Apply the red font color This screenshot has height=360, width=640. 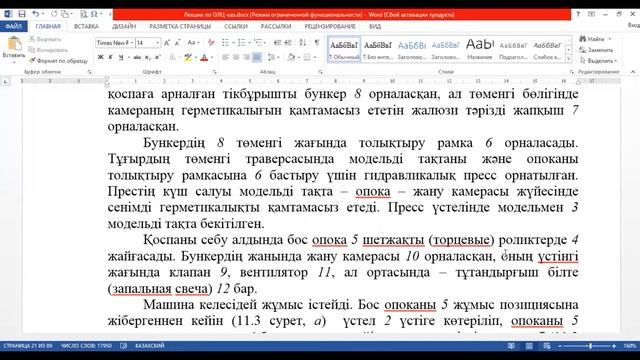[x=204, y=57]
